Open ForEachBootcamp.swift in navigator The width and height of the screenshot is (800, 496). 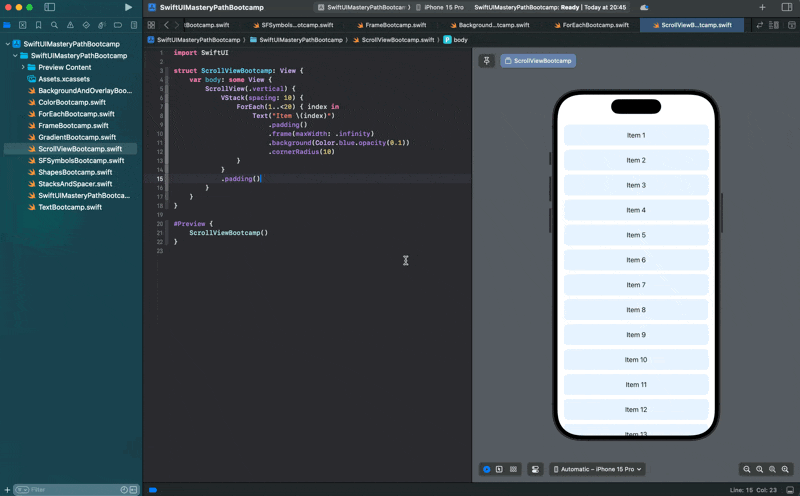[76, 114]
